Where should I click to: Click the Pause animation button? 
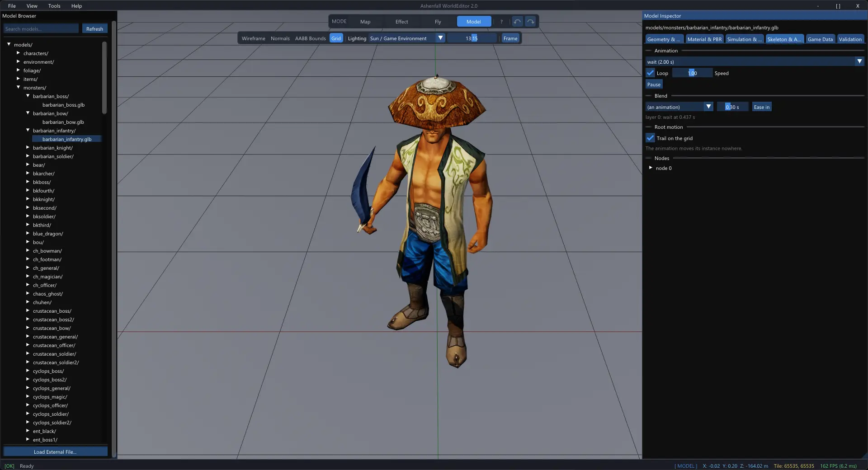(654, 85)
